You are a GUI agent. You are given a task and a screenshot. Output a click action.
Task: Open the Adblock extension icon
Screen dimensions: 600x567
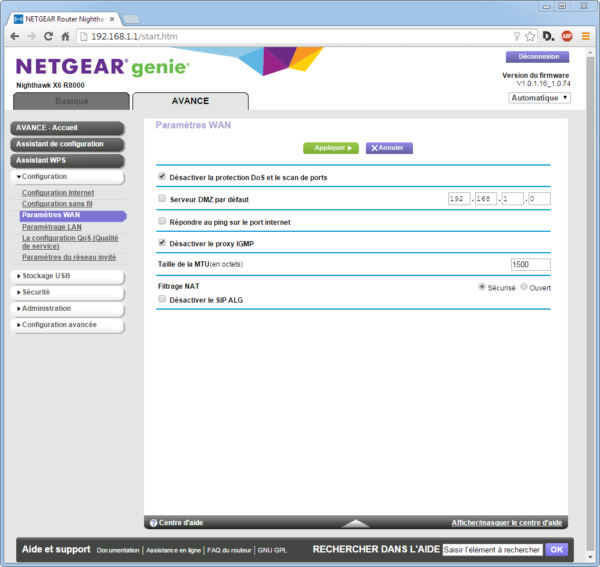tap(568, 36)
